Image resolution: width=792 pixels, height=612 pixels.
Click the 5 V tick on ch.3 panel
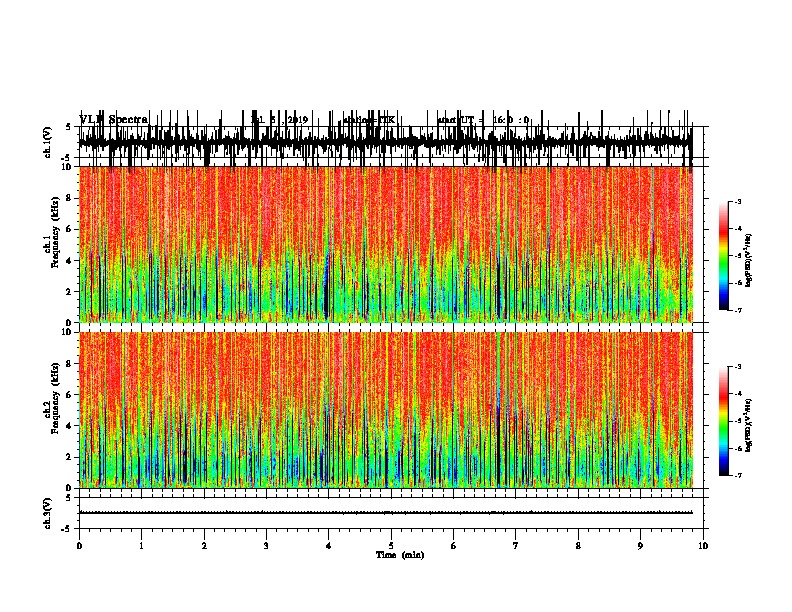[x=69, y=498]
